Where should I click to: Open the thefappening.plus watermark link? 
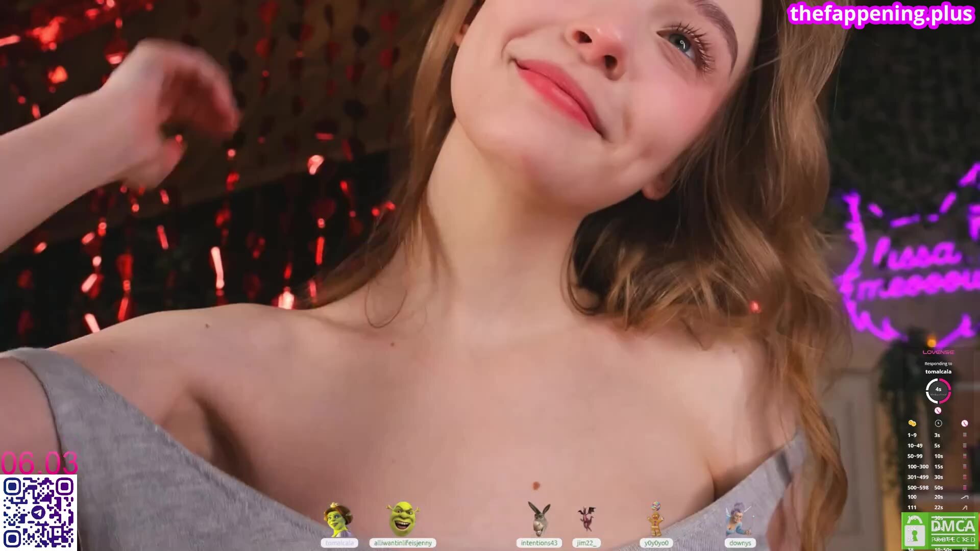[880, 14]
